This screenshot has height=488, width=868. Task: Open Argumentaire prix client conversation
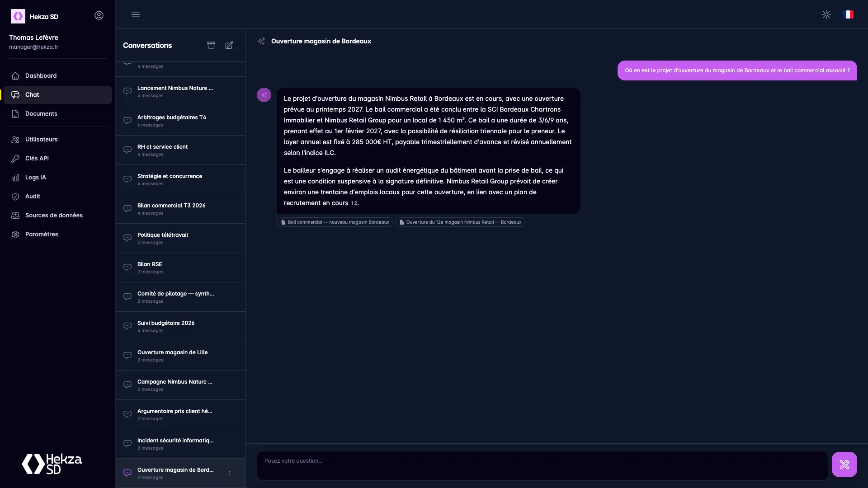coord(180,414)
